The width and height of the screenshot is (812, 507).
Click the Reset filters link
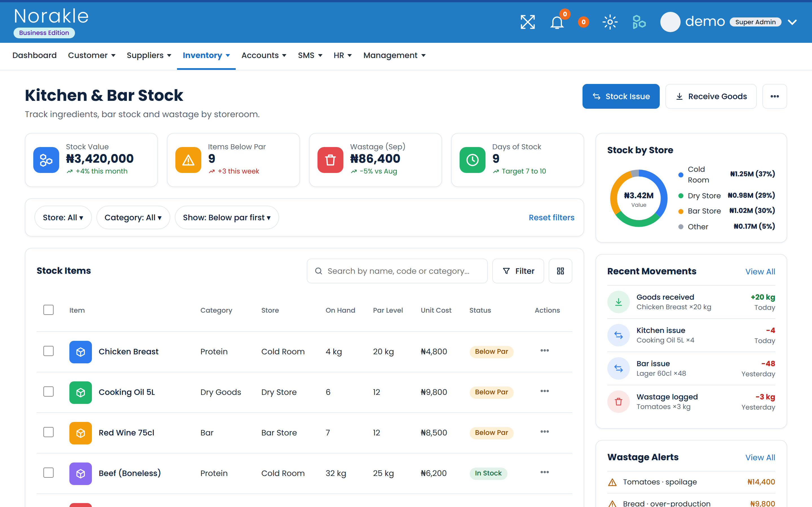pos(551,218)
